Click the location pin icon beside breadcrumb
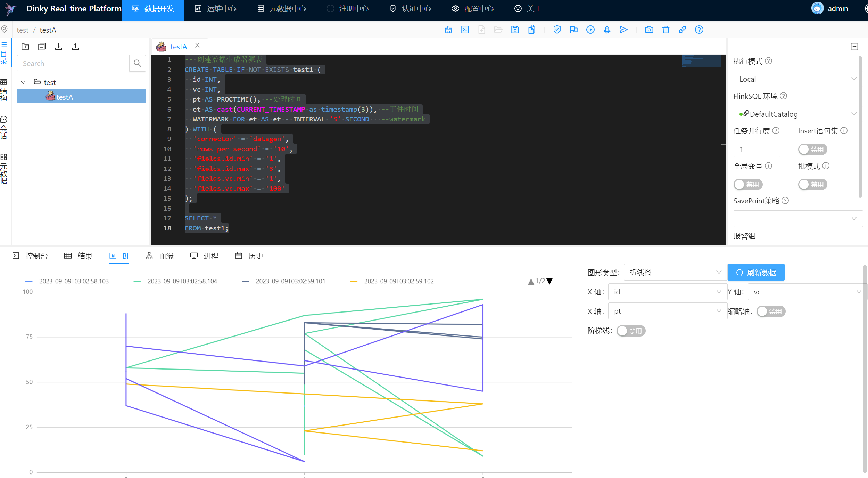 click(x=5, y=29)
